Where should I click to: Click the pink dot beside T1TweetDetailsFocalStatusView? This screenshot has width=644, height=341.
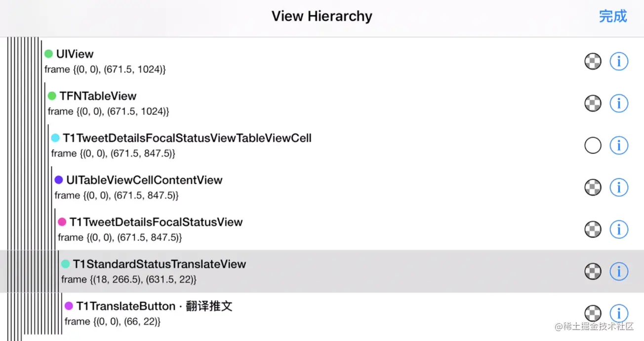tap(62, 222)
